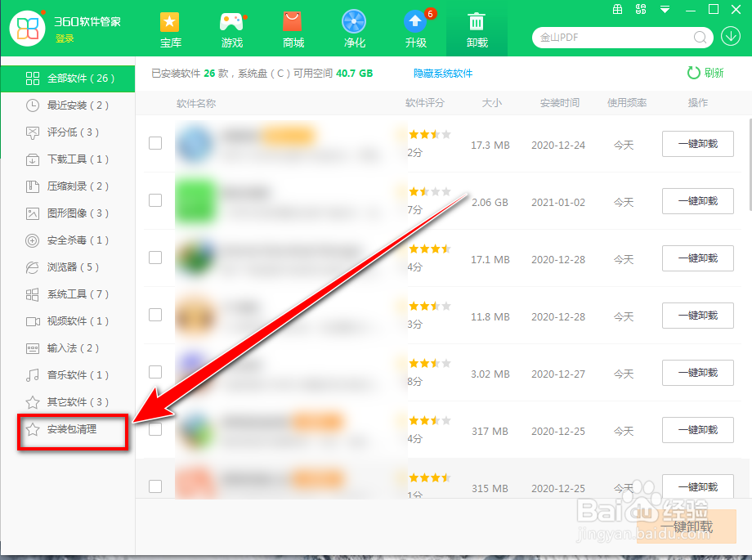
Task: Open the 净化 (purify) tool
Action: [354, 30]
